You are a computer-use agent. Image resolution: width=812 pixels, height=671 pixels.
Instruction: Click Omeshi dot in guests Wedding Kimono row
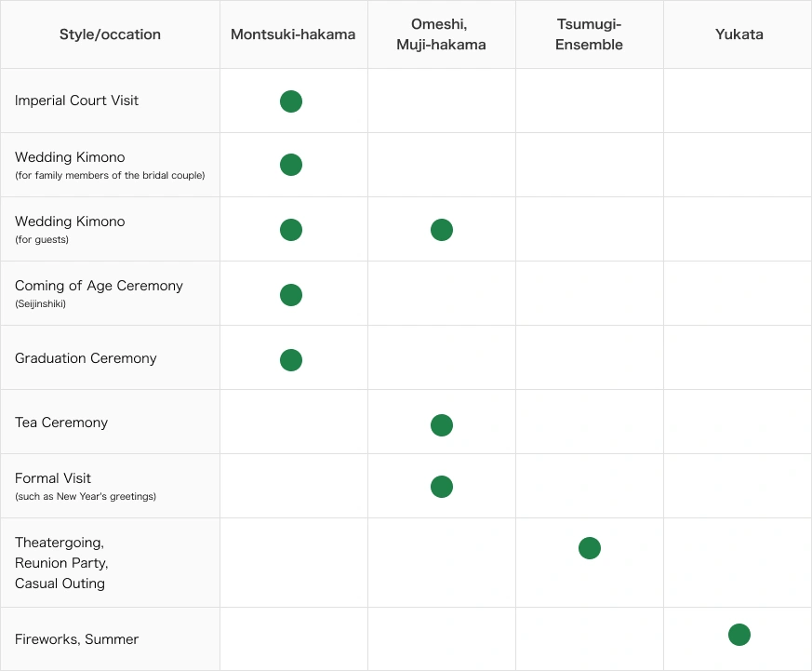point(442,230)
